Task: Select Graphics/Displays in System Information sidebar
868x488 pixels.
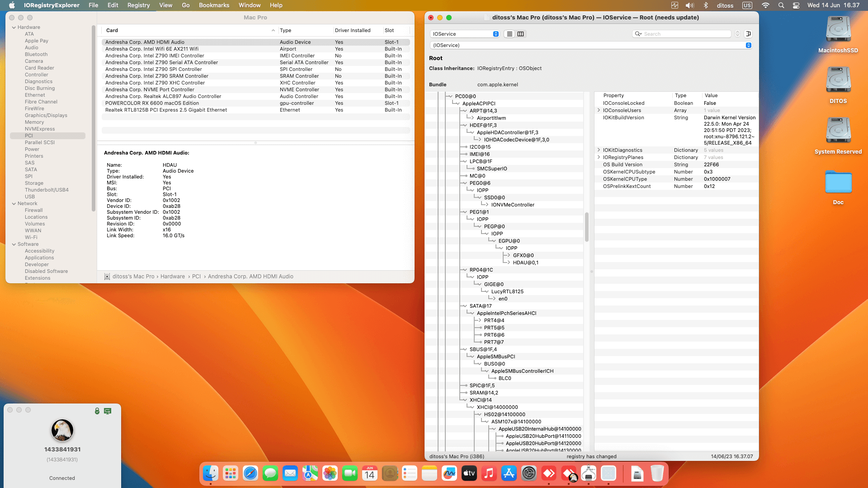Action: [46, 115]
